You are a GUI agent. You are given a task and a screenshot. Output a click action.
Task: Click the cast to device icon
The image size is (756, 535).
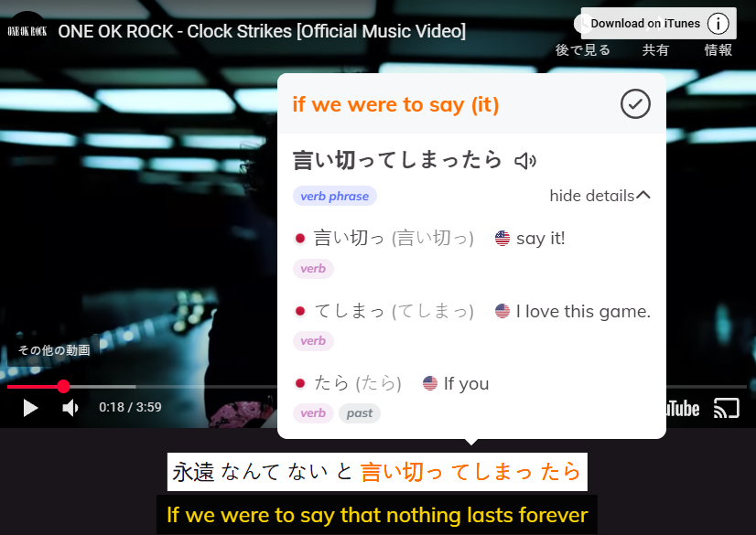(x=727, y=408)
